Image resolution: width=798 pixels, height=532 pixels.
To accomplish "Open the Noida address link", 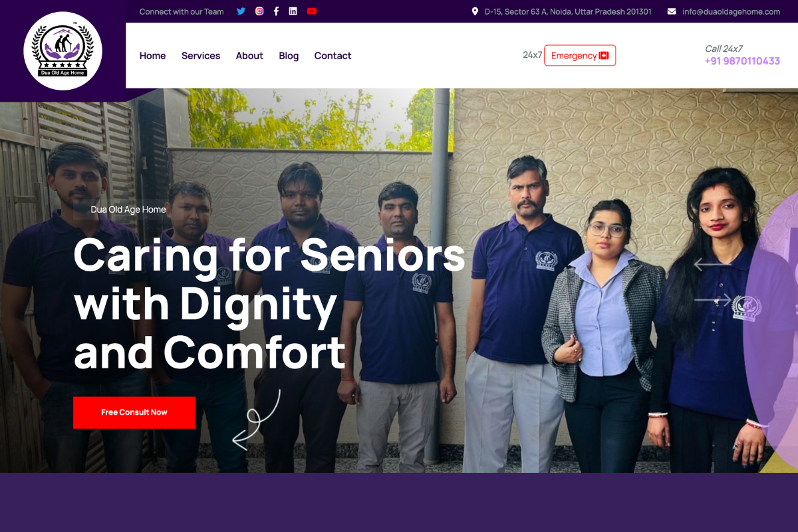I will (568, 11).
